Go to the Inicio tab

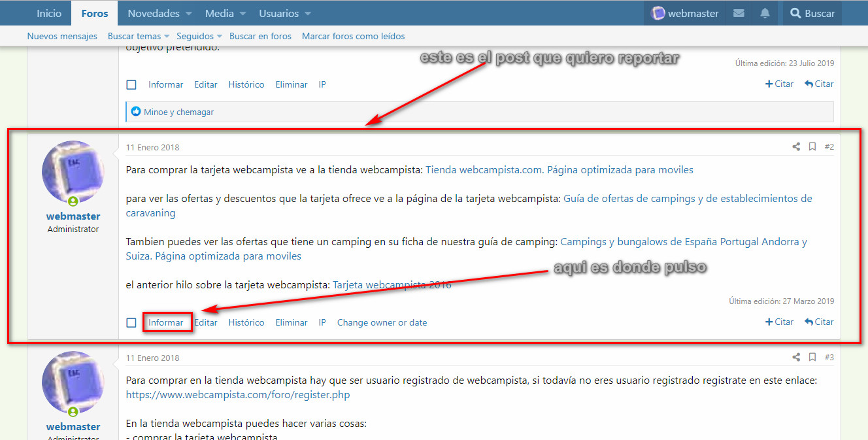(x=49, y=13)
